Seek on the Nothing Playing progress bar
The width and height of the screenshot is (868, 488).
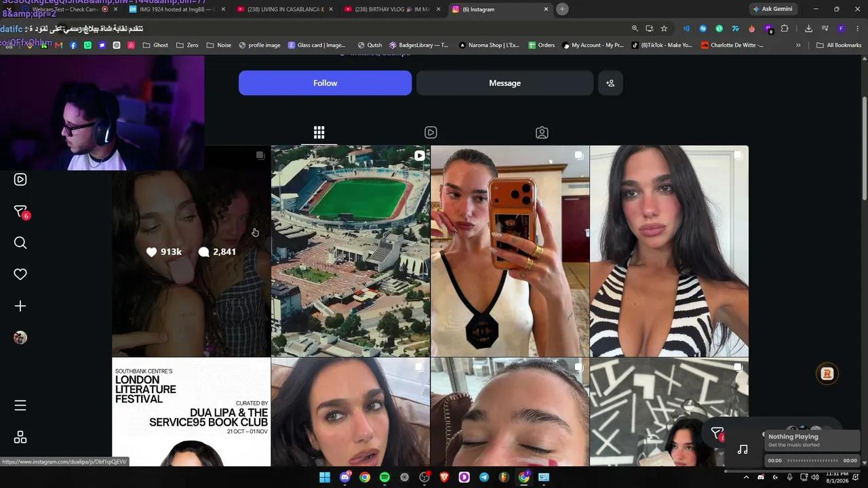[x=812, y=461]
